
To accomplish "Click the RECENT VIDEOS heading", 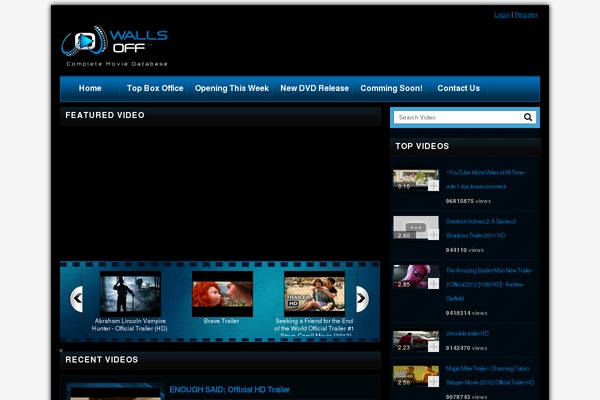I will click(102, 360).
